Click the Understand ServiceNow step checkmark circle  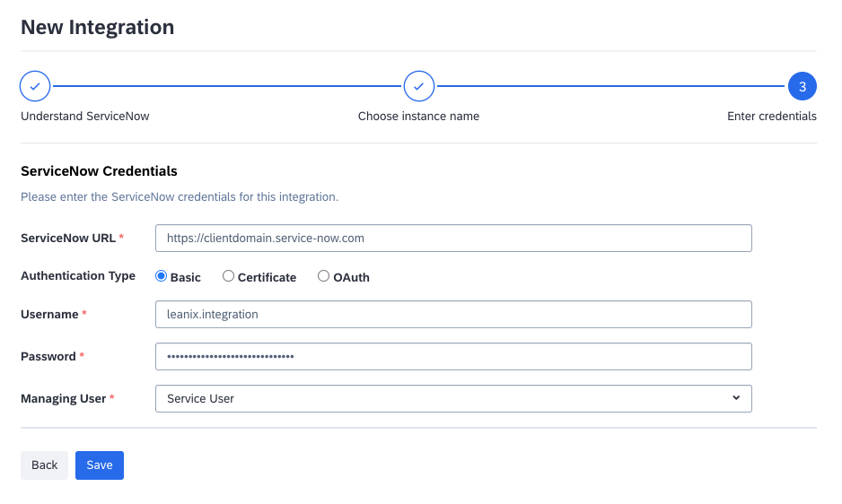pos(35,86)
